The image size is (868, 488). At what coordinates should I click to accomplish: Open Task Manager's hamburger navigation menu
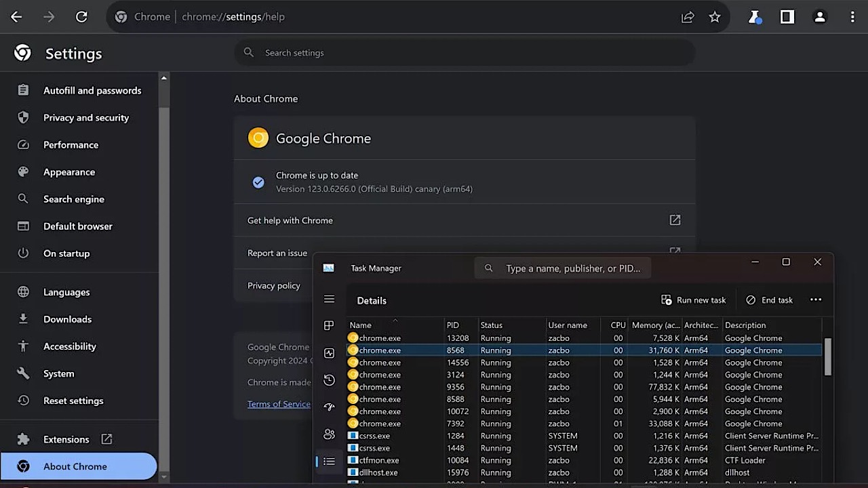click(329, 299)
